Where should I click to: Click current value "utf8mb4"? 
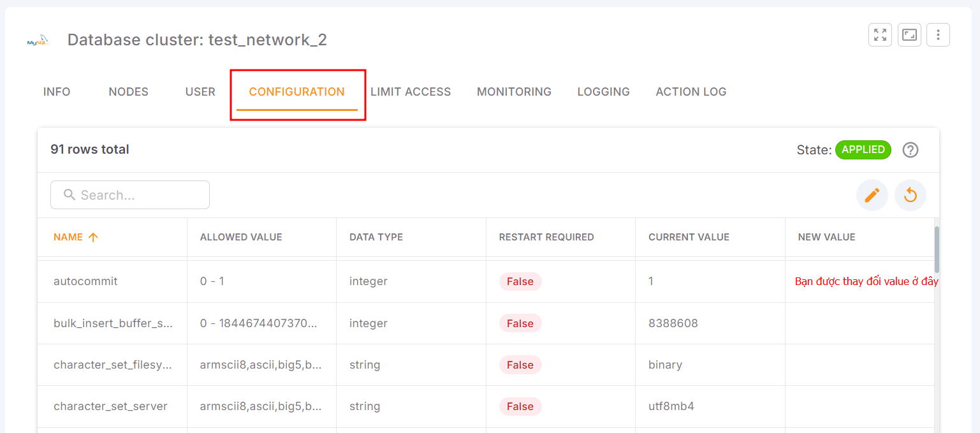pos(671,406)
